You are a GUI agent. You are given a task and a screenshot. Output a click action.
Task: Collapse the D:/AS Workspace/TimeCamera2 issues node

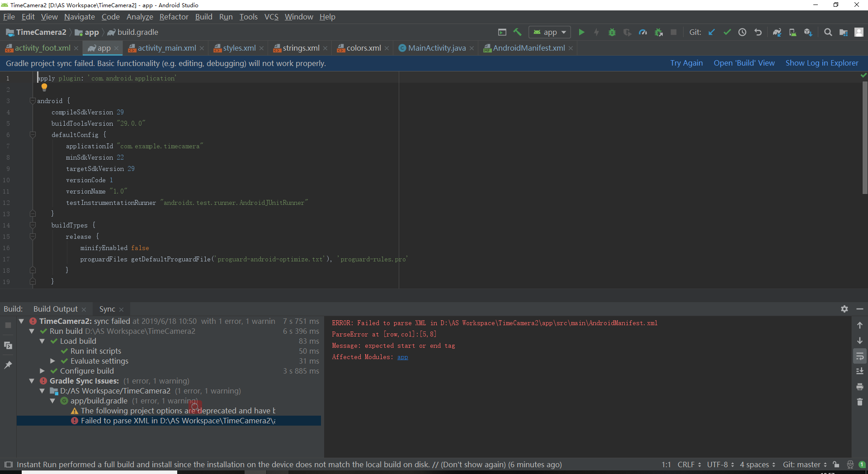point(42,391)
